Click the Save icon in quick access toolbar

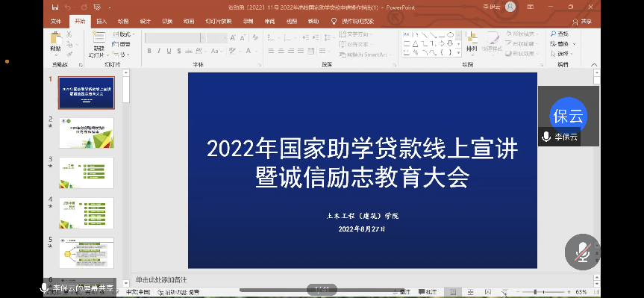(55, 7)
